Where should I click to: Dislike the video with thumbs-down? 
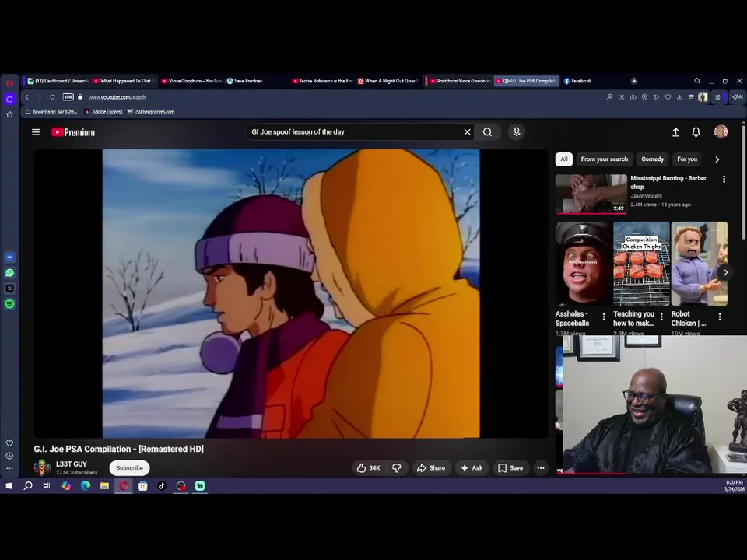click(396, 468)
